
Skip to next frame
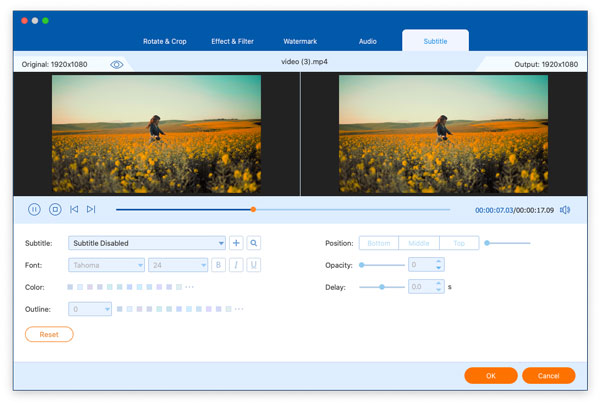point(91,209)
